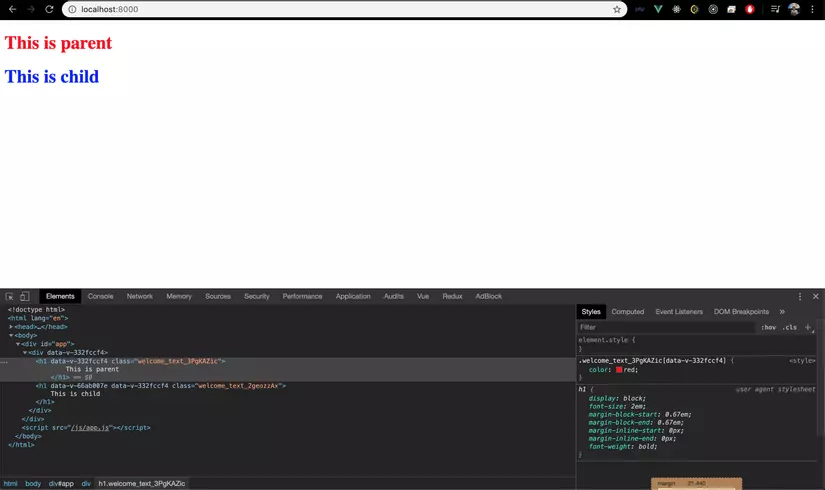Open the row actions ellipsis beside selected h1
The width and height of the screenshot is (825, 490).
coord(4,362)
